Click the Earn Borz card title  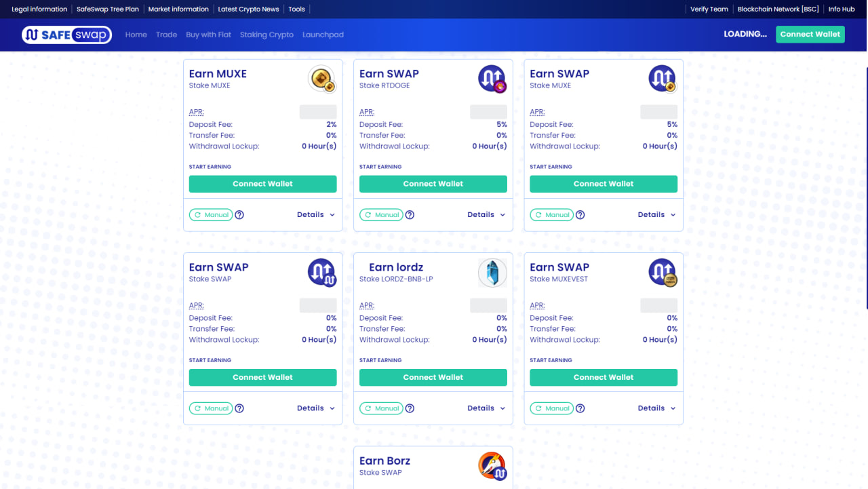click(x=384, y=461)
